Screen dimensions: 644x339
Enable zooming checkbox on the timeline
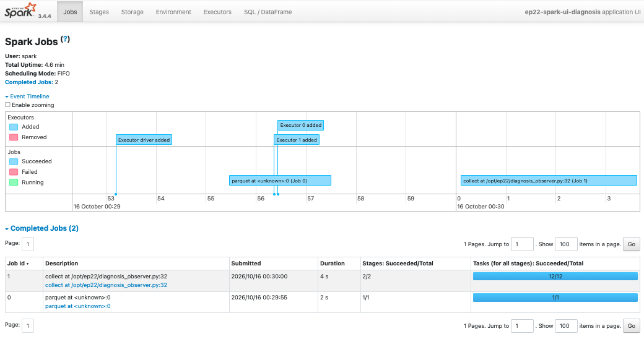[7, 105]
